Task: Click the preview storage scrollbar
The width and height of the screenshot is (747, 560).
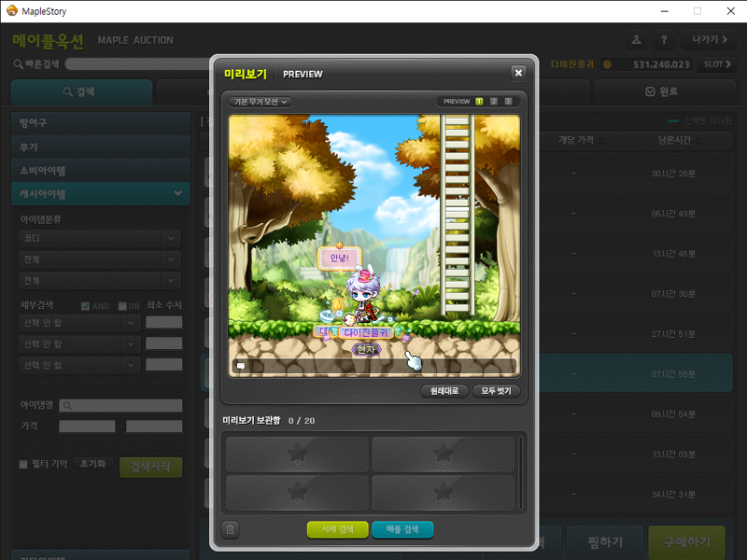Action: point(520,473)
